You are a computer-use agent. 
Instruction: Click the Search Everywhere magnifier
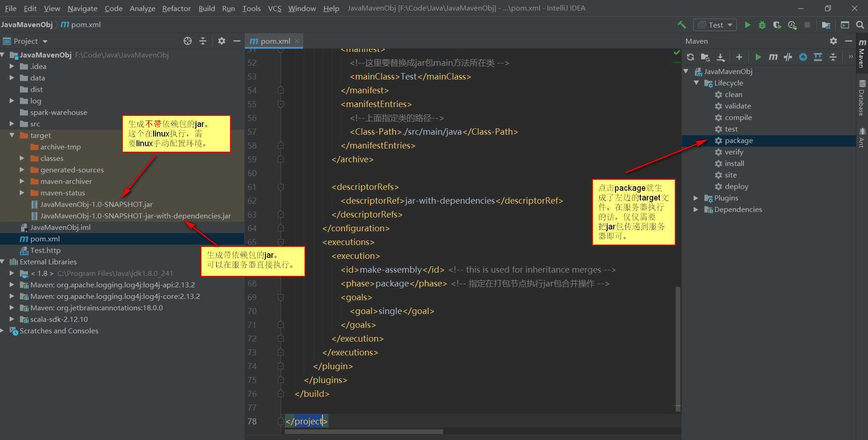pyautogui.click(x=860, y=25)
